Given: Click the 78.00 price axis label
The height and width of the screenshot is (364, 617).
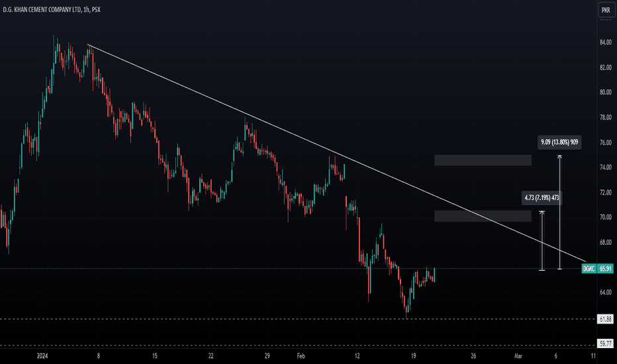Looking at the screenshot, I should pos(606,117).
